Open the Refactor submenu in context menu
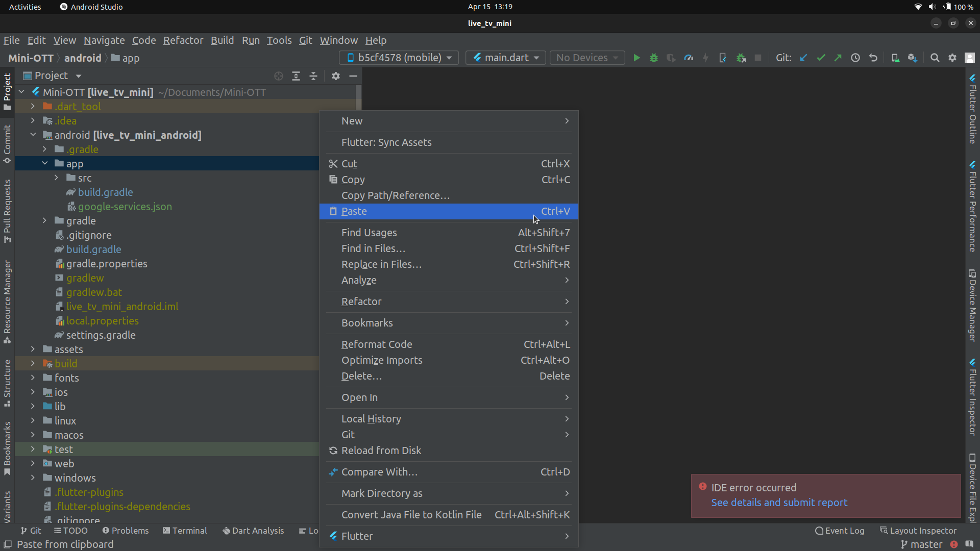This screenshot has width=980, height=551. coord(449,302)
